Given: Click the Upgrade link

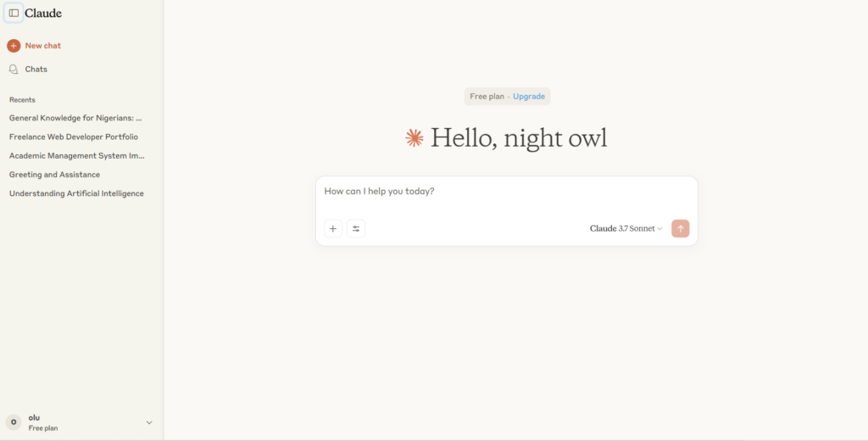Looking at the screenshot, I should pos(529,97).
